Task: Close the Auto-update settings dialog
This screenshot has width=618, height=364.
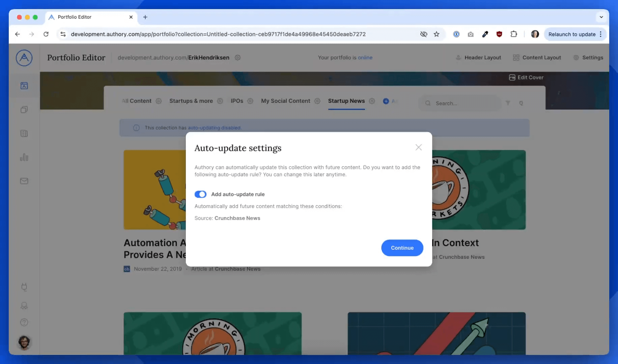Action: click(x=418, y=147)
